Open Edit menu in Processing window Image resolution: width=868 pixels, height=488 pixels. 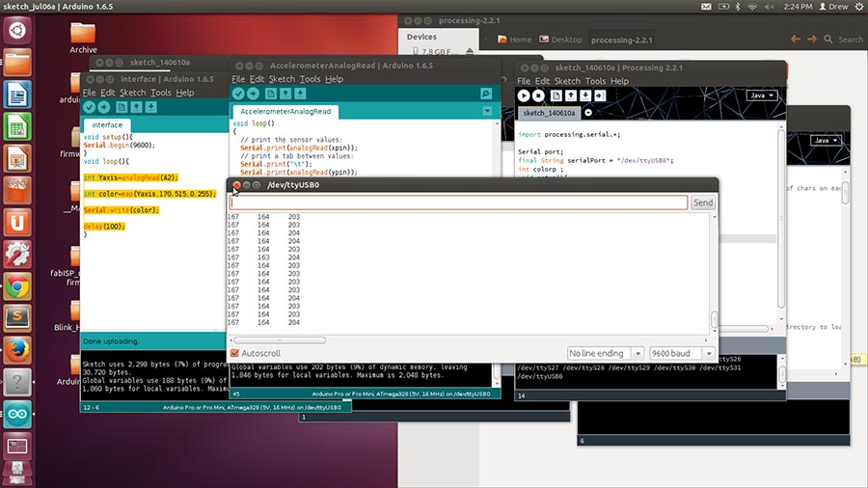(542, 81)
